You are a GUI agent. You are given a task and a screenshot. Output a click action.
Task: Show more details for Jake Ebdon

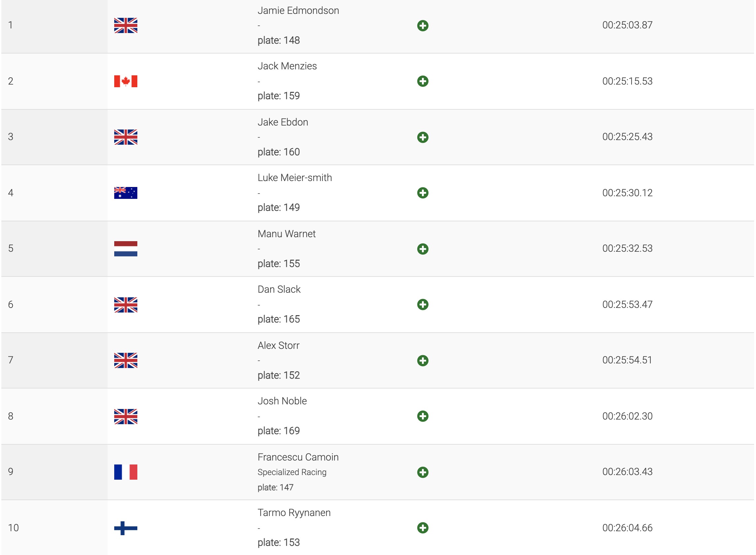tap(423, 137)
